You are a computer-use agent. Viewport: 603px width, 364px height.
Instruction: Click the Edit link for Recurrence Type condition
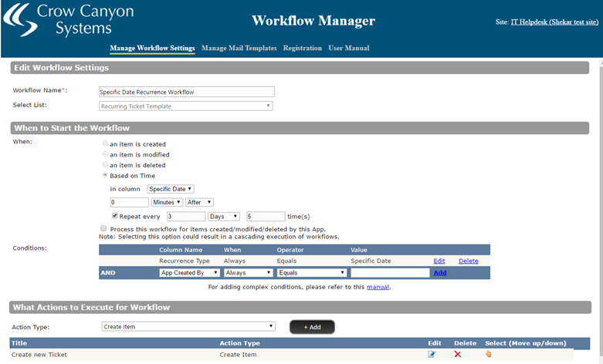click(439, 261)
